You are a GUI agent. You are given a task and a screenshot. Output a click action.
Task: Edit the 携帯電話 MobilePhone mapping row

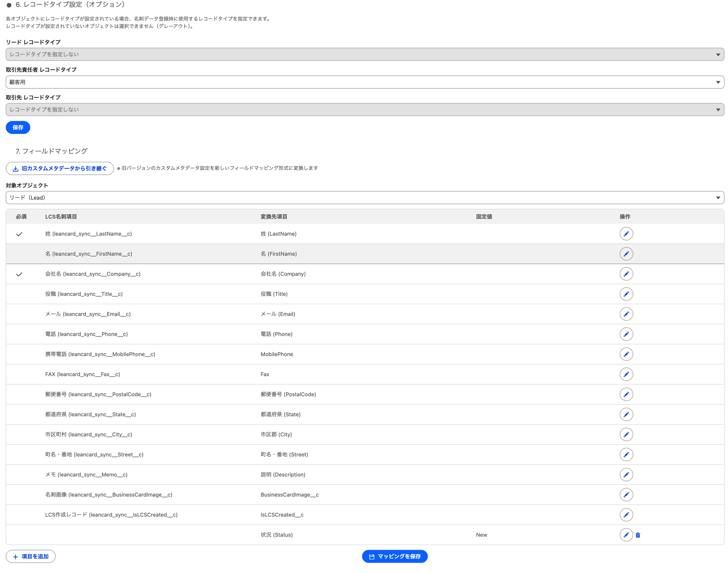626,354
